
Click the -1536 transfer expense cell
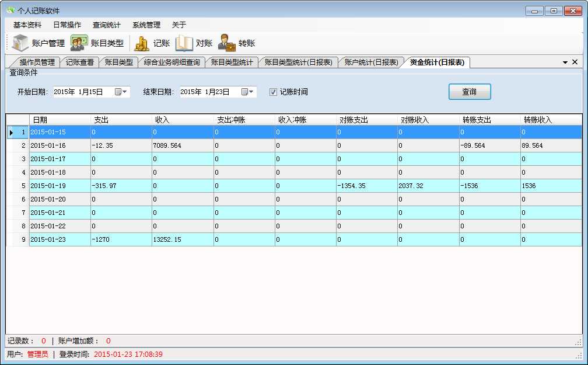coord(490,186)
